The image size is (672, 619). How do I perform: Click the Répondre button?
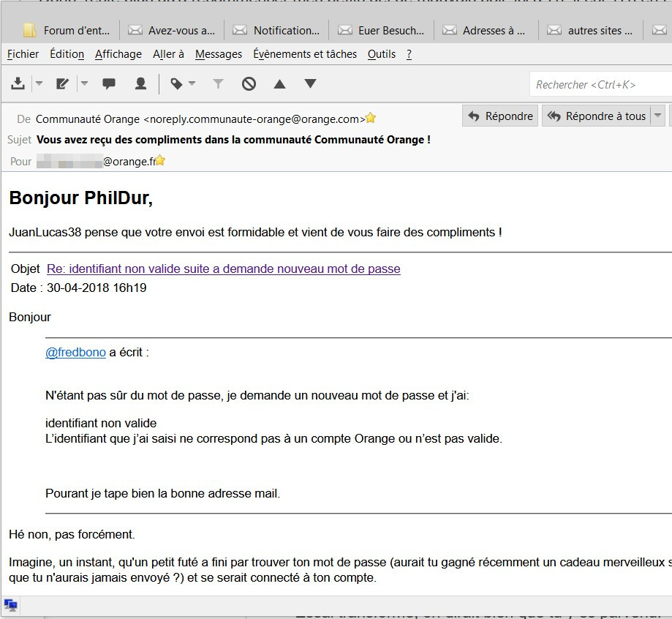[501, 116]
